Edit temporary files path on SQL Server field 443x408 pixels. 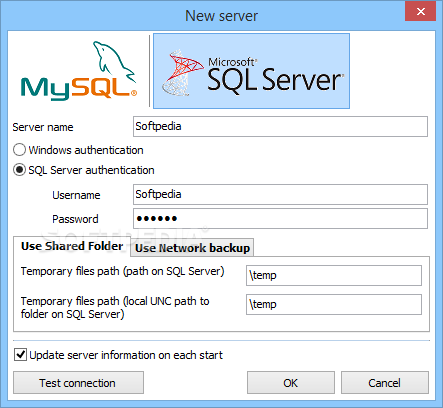point(334,275)
